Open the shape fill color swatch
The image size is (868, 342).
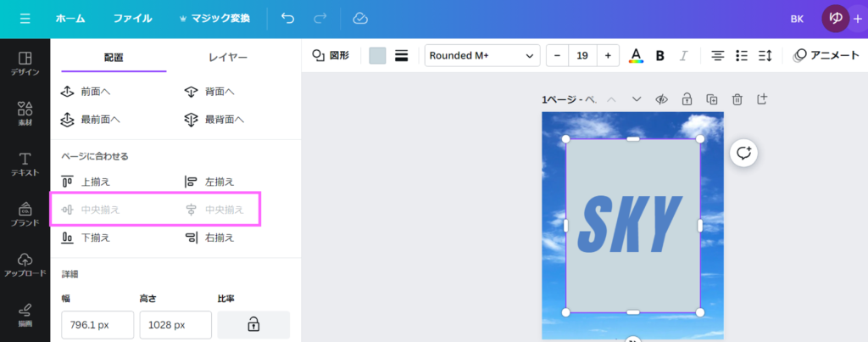click(377, 56)
